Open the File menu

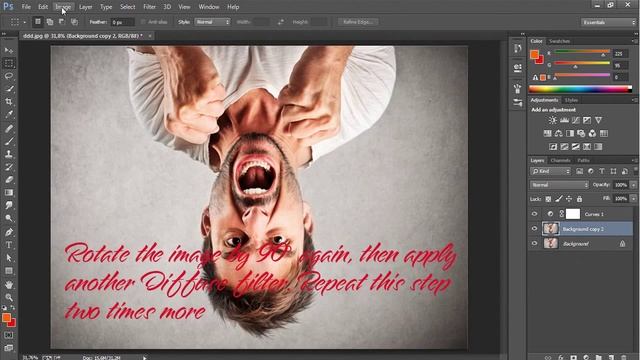point(26,7)
